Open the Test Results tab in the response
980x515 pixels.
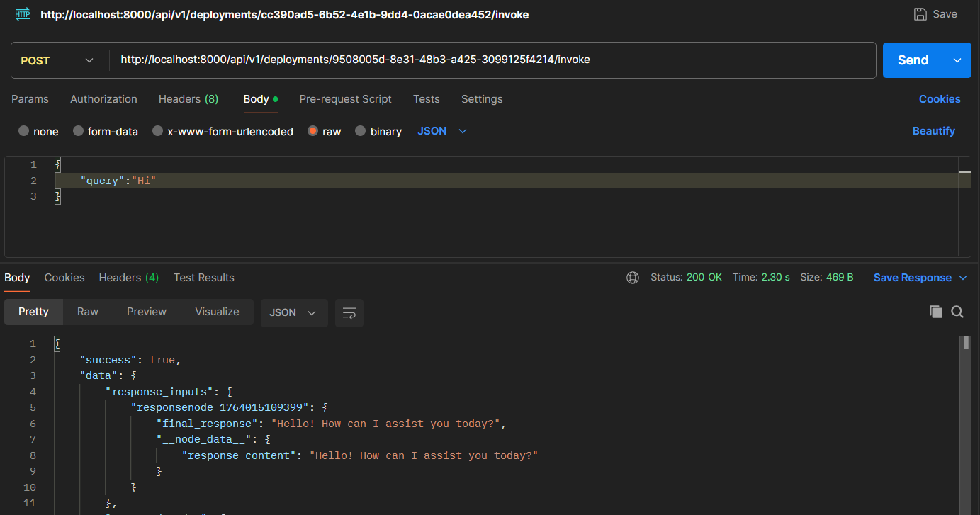pos(204,277)
